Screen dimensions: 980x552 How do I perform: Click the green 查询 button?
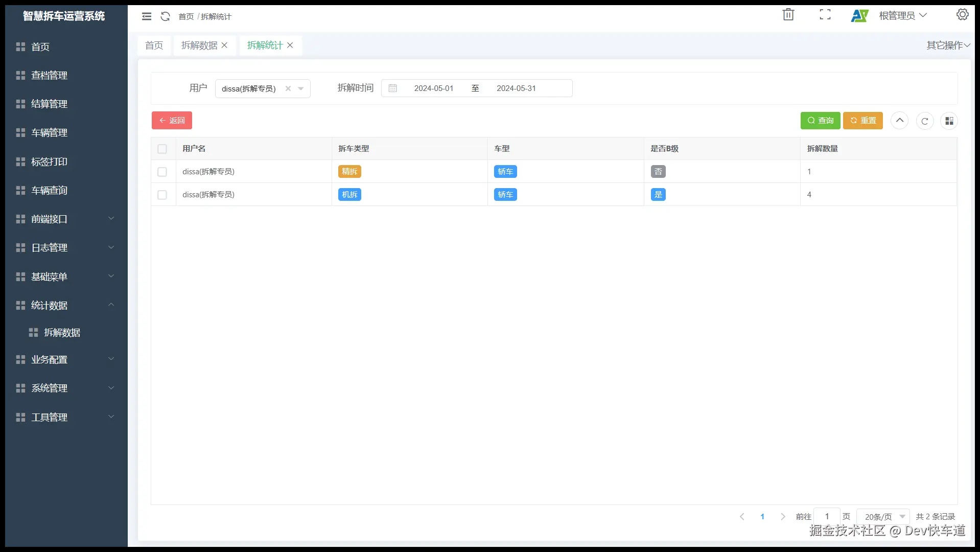pyautogui.click(x=820, y=121)
